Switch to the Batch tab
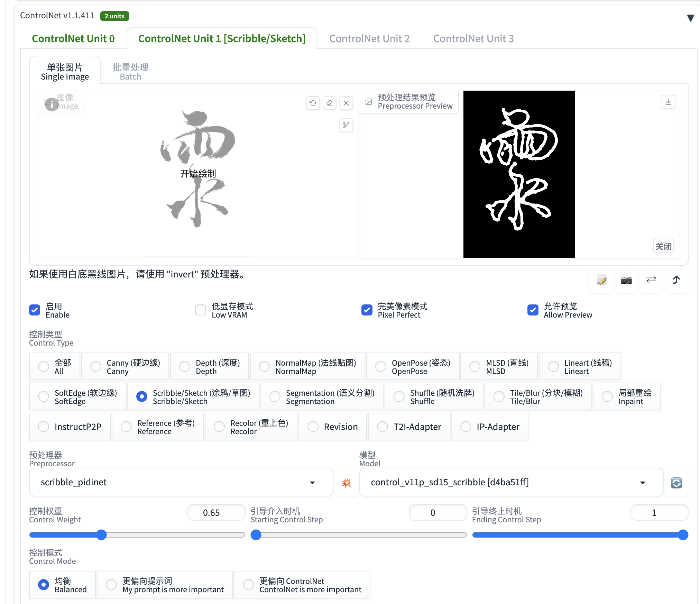The height and width of the screenshot is (604, 700). (130, 72)
